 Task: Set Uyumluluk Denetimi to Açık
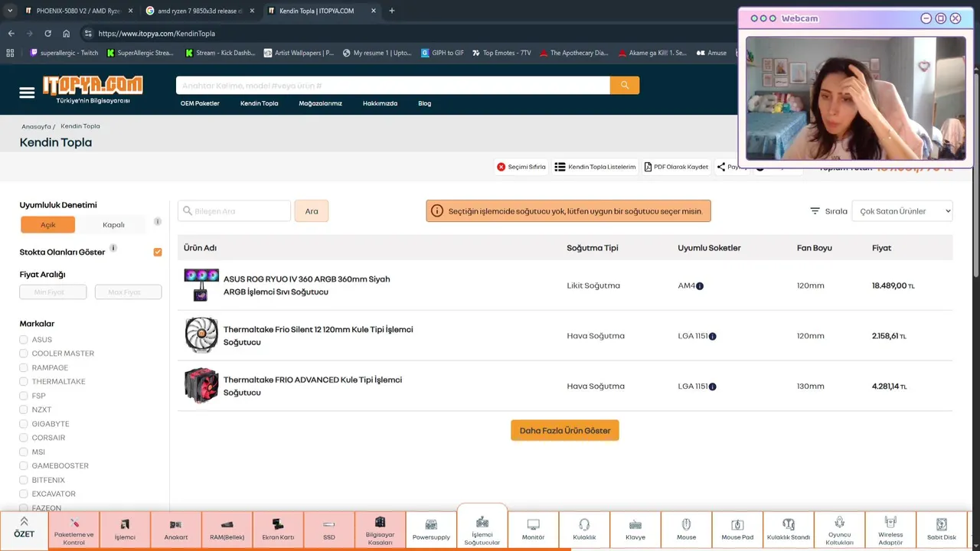(x=47, y=224)
